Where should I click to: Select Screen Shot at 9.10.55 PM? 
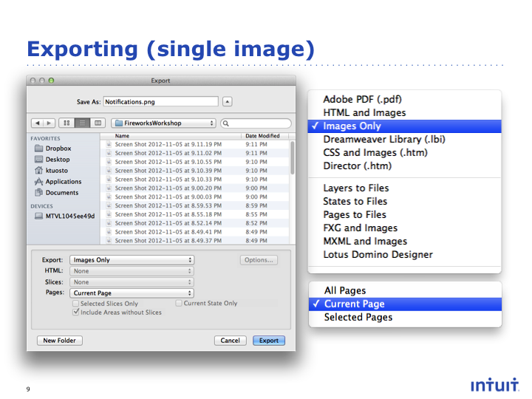(x=195, y=162)
